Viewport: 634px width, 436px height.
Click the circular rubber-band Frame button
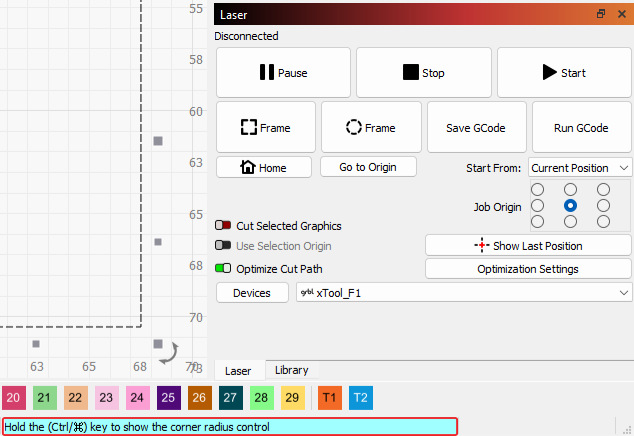pos(370,128)
